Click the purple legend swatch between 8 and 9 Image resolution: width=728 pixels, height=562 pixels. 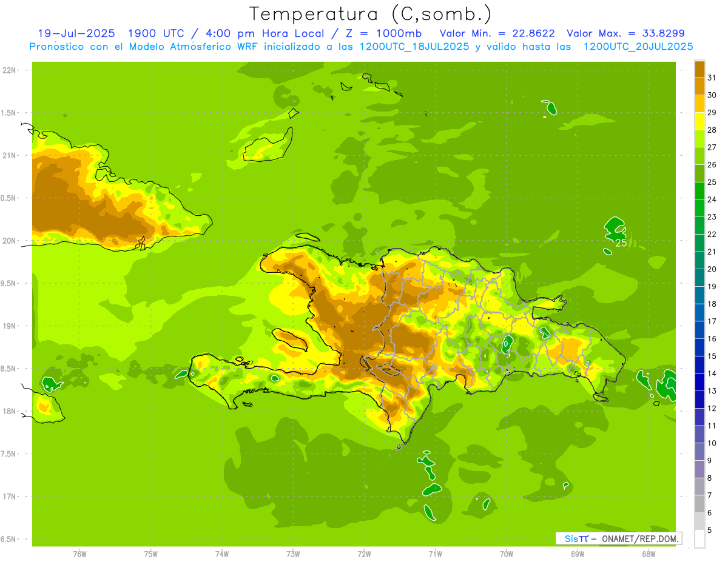699,469
